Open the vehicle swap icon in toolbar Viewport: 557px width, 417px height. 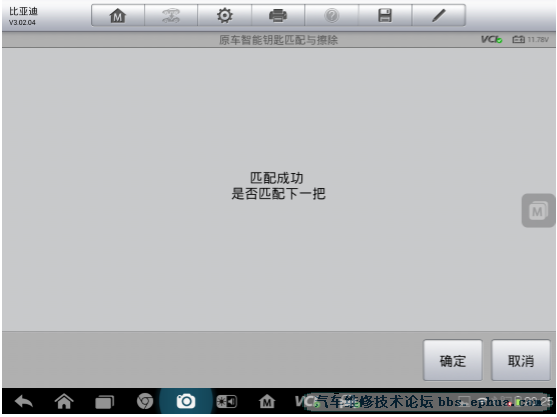tap(171, 16)
